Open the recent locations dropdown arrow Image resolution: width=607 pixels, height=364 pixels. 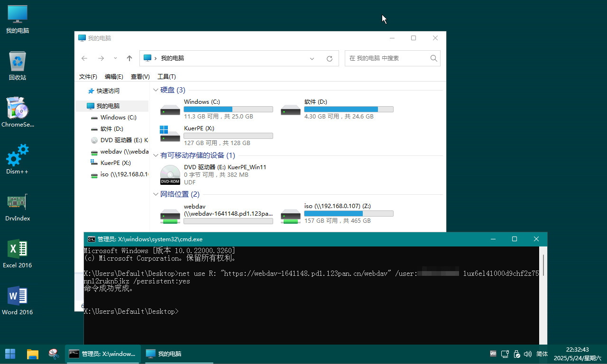coord(115,58)
